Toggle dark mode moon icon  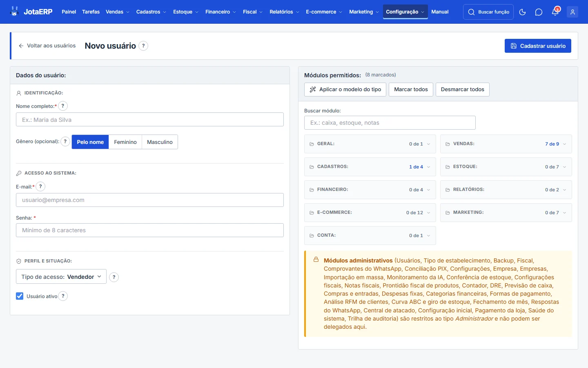click(522, 12)
